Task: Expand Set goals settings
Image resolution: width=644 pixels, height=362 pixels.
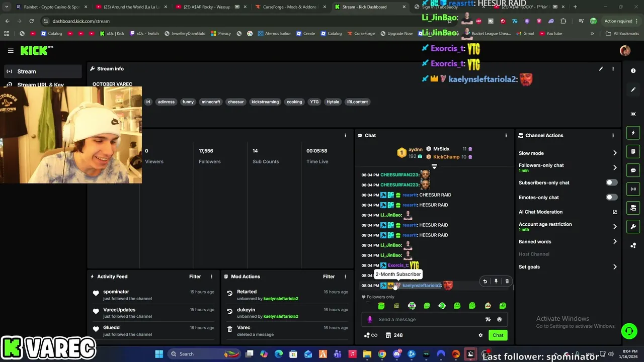Action: [568, 267]
